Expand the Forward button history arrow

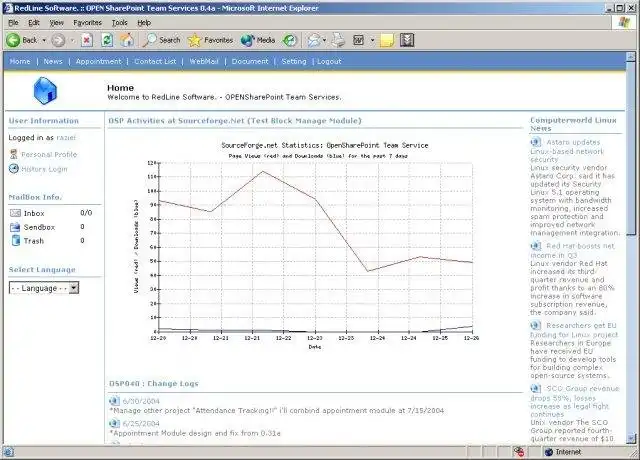(x=72, y=40)
